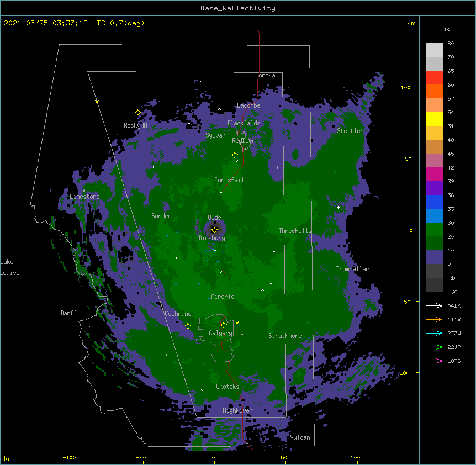The width and height of the screenshot is (476, 465).
Task: Click the magenta 18TS arrow in legend
Action: tap(434, 361)
